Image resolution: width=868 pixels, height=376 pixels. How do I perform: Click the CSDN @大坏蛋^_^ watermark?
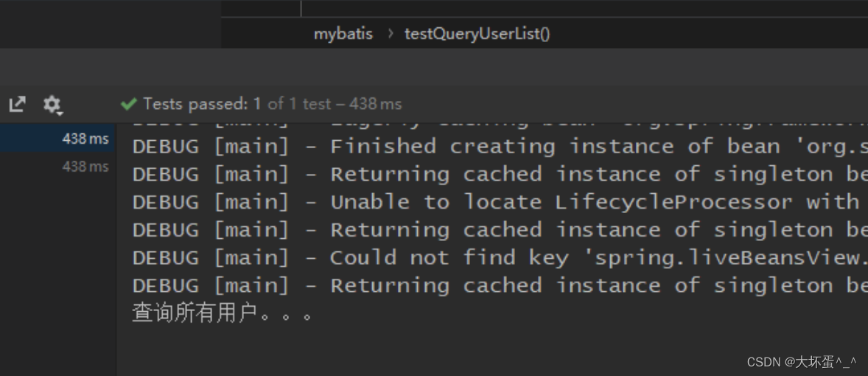[802, 362]
